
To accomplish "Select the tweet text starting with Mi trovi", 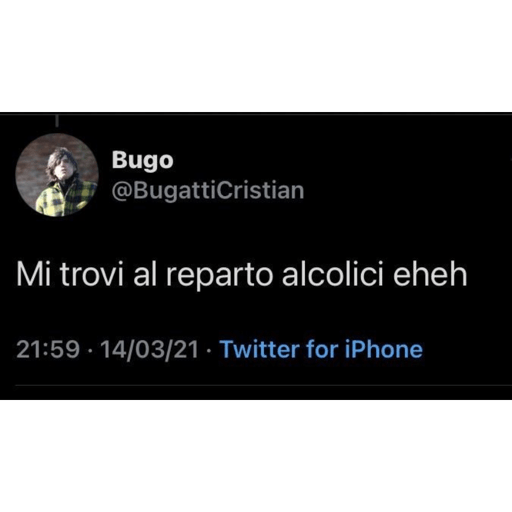I will coord(242,276).
